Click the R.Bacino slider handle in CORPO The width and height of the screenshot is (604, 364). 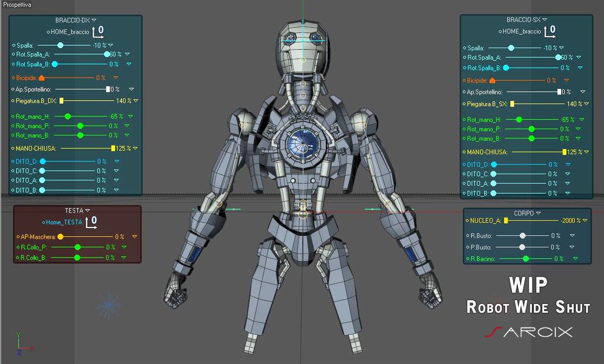point(526,259)
